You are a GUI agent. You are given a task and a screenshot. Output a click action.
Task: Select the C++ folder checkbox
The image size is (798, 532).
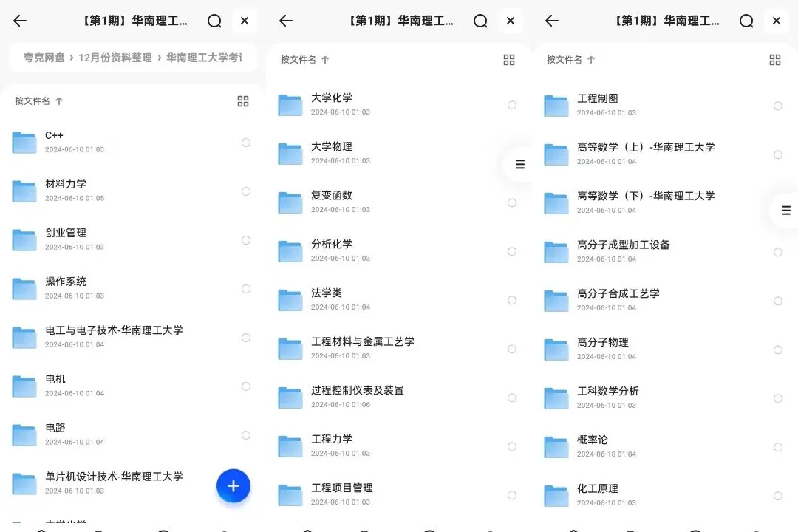[x=245, y=143]
